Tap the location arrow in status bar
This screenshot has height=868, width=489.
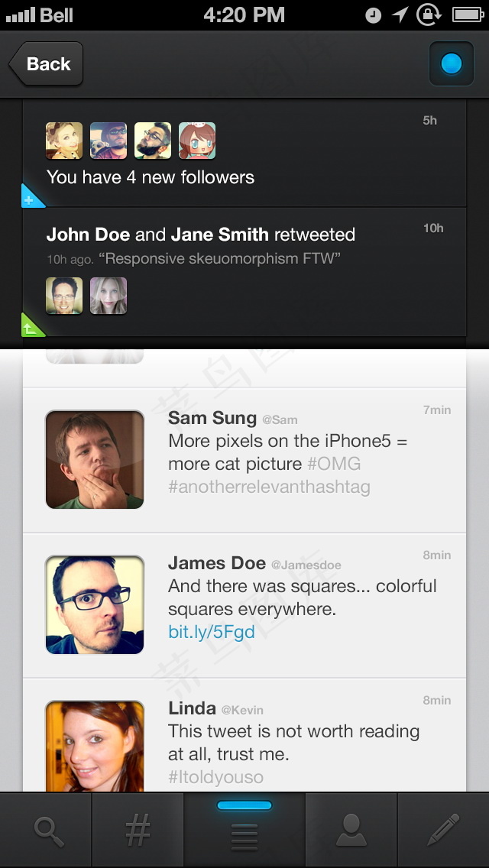[x=400, y=15]
